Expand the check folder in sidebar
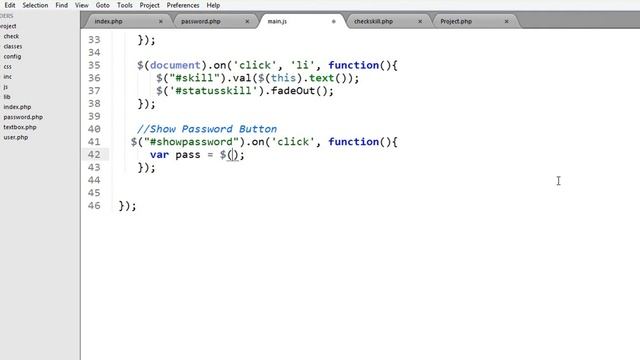This screenshot has width=640, height=360. click(11, 36)
